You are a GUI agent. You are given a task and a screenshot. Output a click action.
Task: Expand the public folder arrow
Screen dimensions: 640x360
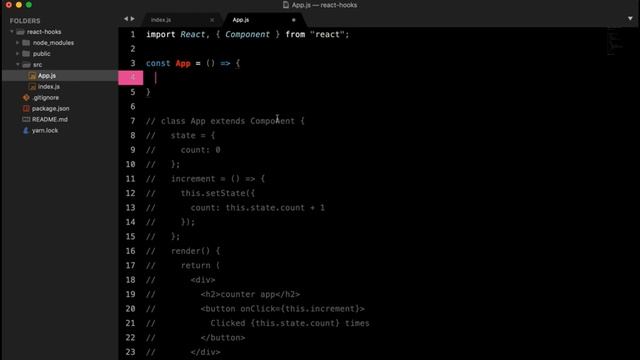coord(18,53)
